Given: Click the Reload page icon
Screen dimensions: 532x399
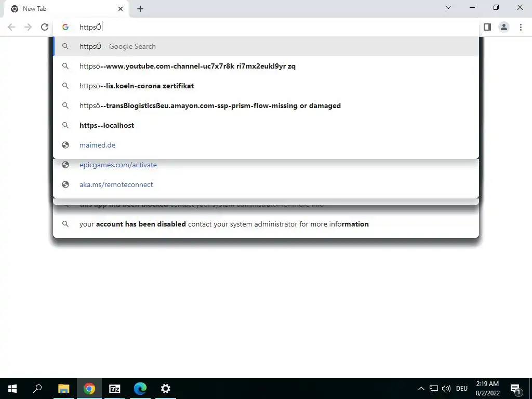Looking at the screenshot, I should point(45,27).
